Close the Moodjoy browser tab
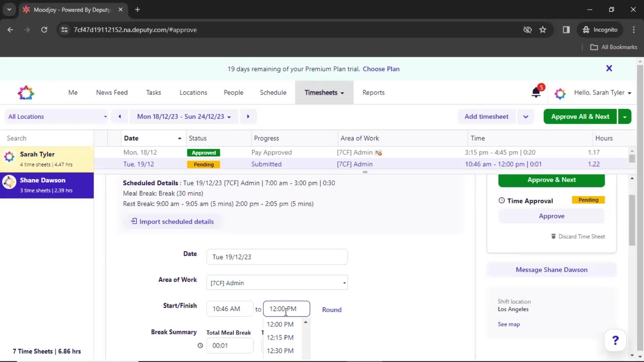644x362 pixels. tap(120, 9)
